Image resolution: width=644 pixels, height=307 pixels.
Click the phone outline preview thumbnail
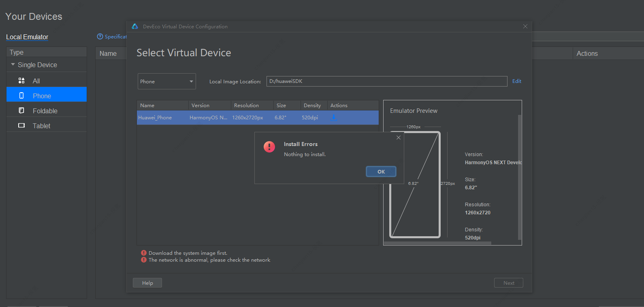pos(415,184)
